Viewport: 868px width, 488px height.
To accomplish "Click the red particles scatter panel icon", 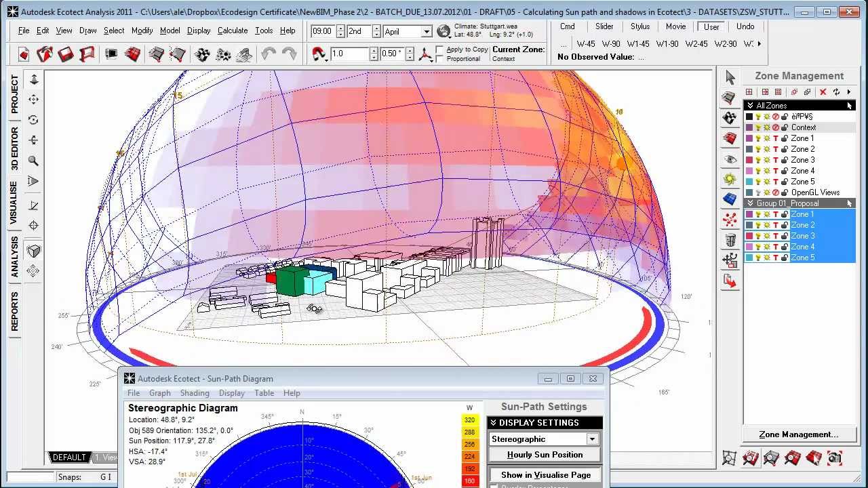I will pyautogui.click(x=730, y=220).
